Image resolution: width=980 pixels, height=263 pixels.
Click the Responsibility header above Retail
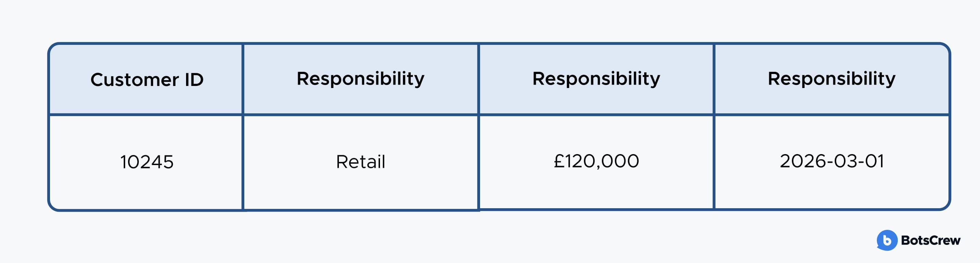360,79
